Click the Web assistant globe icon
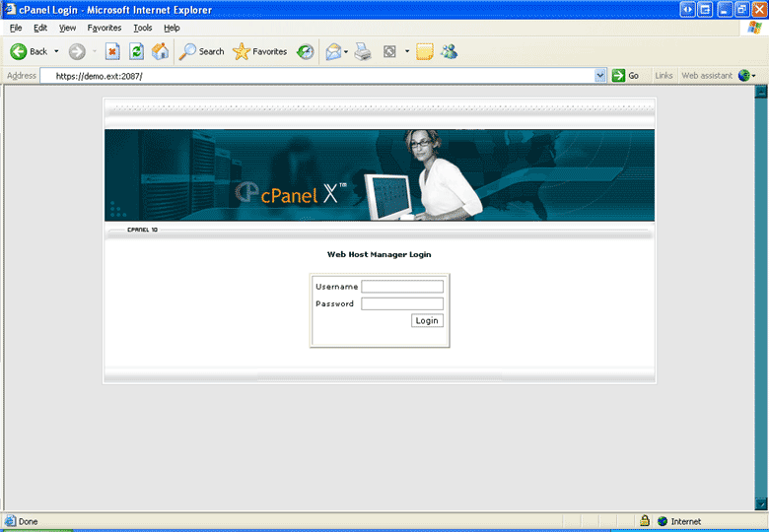Screen dimensions: 769x532 click(744, 76)
